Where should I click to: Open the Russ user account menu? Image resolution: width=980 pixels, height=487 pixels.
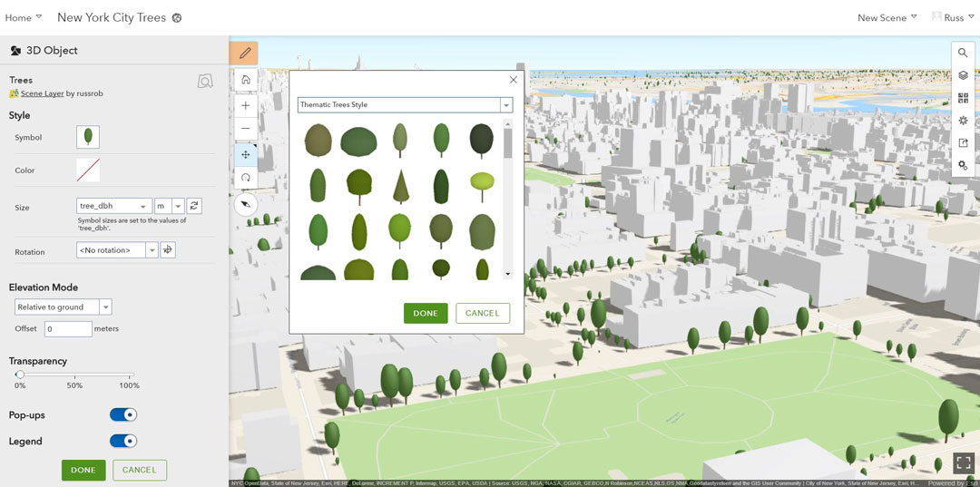pyautogui.click(x=953, y=17)
